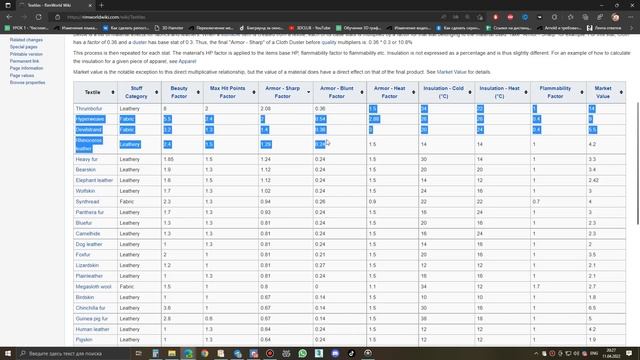Sort table by Armor - Heat Factor
Image resolution: width=640 pixels, height=360 pixels.
392,92
